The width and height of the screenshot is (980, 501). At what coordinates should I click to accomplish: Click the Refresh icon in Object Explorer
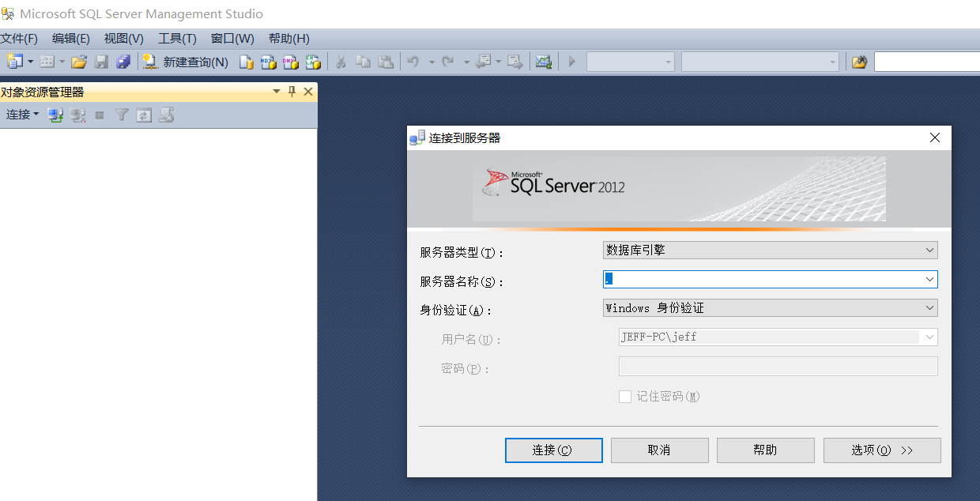[x=143, y=115]
